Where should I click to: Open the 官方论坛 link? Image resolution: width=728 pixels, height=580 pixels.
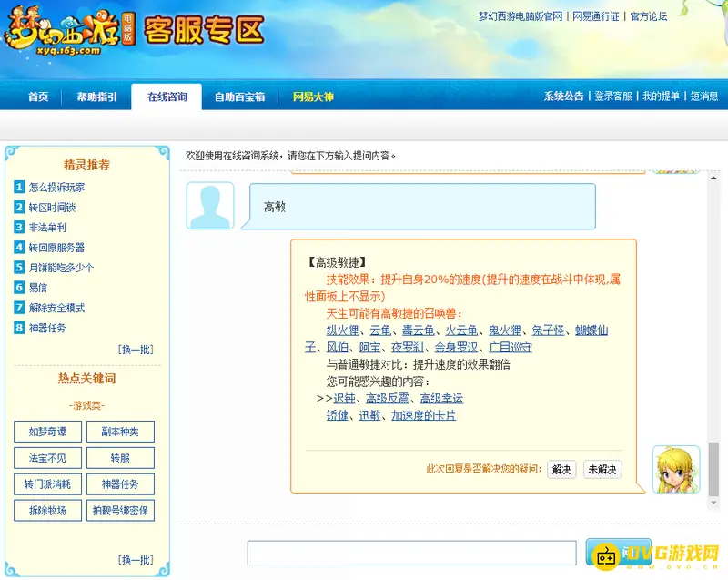[649, 16]
